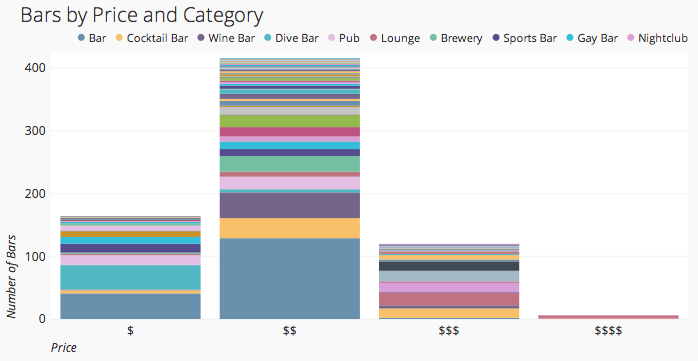The image size is (698, 361).
Task: Select the purple Wine Bar segment in $$ column
Action: click(290, 205)
